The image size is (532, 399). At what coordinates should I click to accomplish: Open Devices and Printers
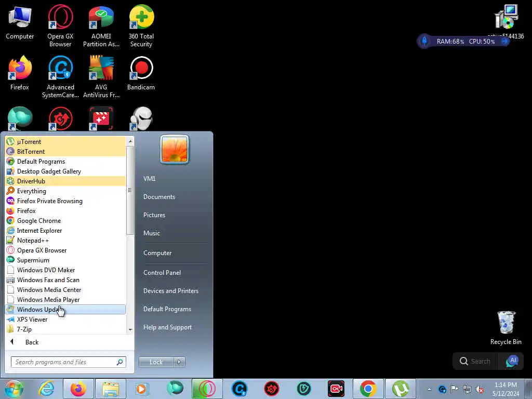[170, 291]
